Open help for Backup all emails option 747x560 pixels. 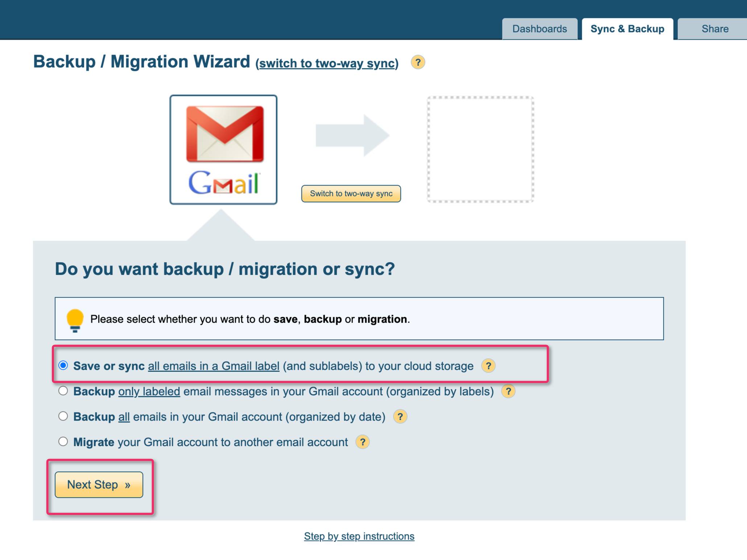(x=400, y=416)
